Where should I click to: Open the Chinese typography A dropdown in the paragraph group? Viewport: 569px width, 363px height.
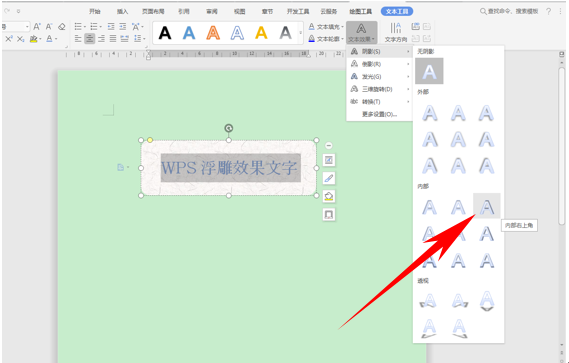tap(138, 26)
